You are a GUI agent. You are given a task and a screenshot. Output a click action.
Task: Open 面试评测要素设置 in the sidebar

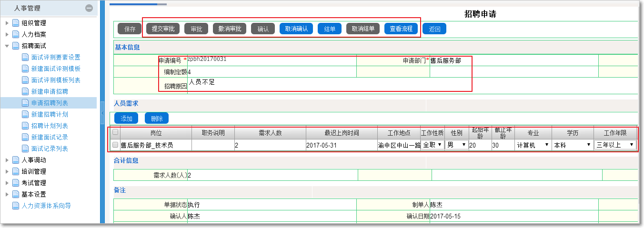coord(56,57)
